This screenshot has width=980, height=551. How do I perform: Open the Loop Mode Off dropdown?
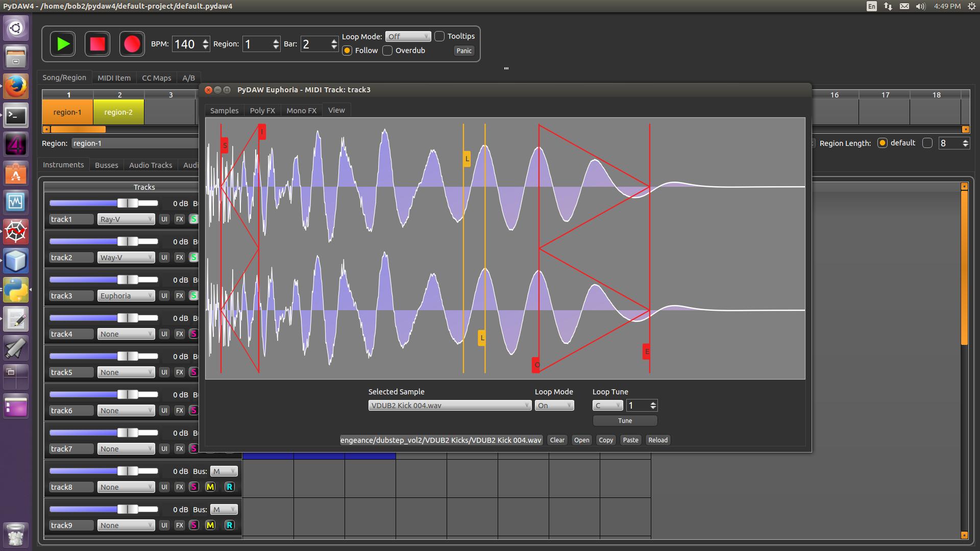(x=407, y=36)
